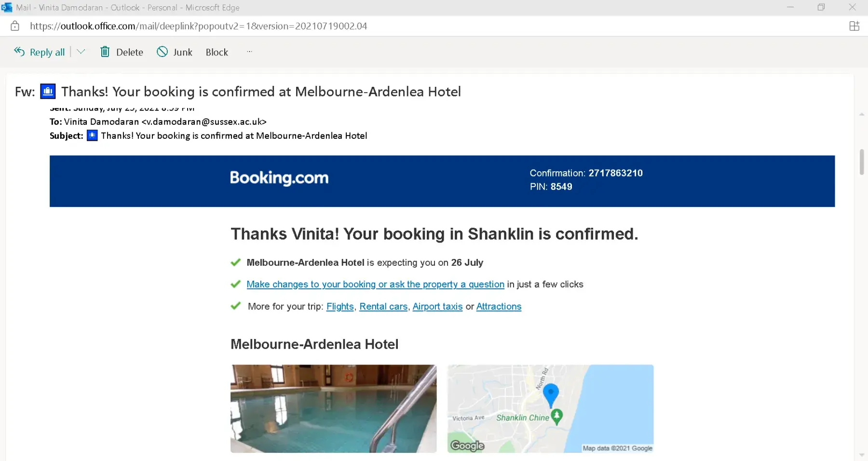
Task: Expand the reply options dropdown chevron
Action: pos(81,52)
